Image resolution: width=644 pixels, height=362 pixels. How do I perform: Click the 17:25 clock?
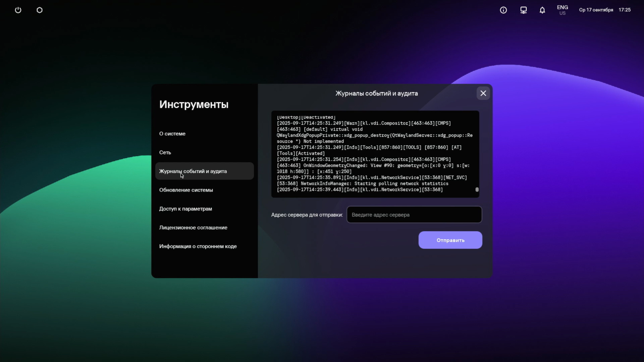[625, 10]
